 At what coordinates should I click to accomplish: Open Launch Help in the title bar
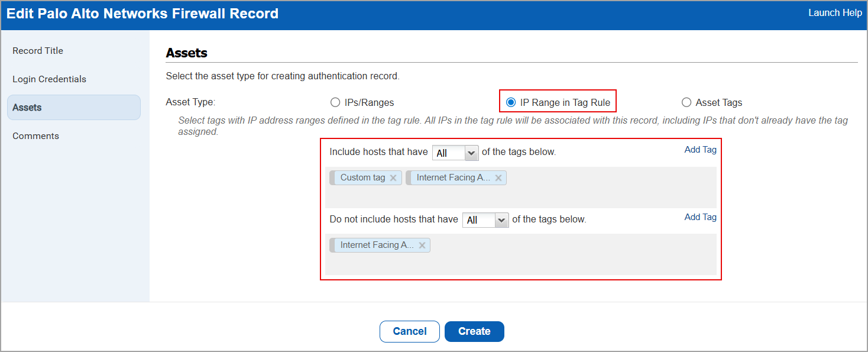tap(835, 12)
